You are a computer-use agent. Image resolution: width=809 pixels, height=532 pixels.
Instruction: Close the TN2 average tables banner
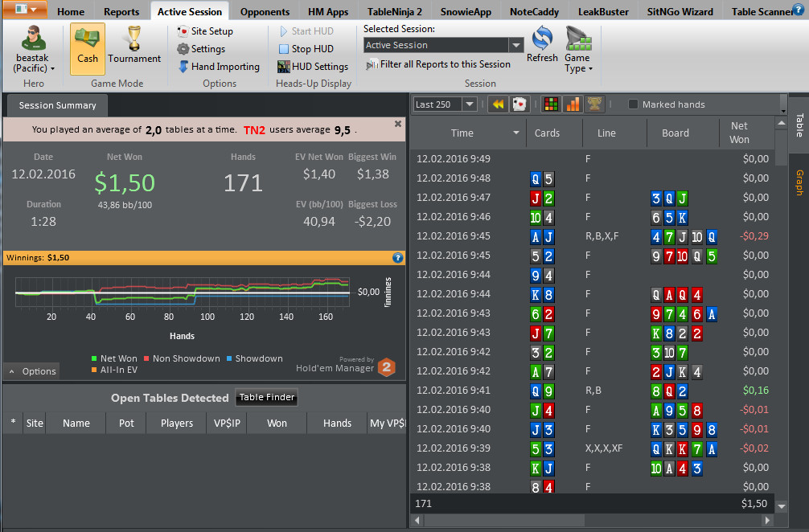pos(398,124)
